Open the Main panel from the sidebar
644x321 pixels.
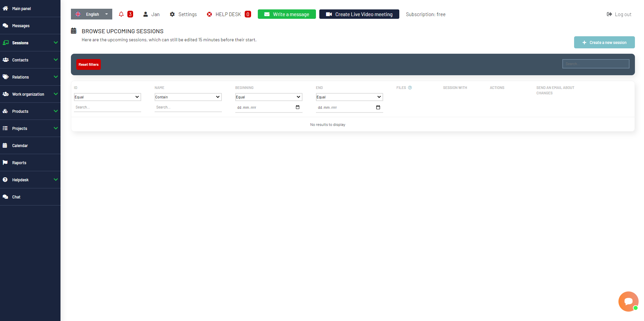point(21,8)
